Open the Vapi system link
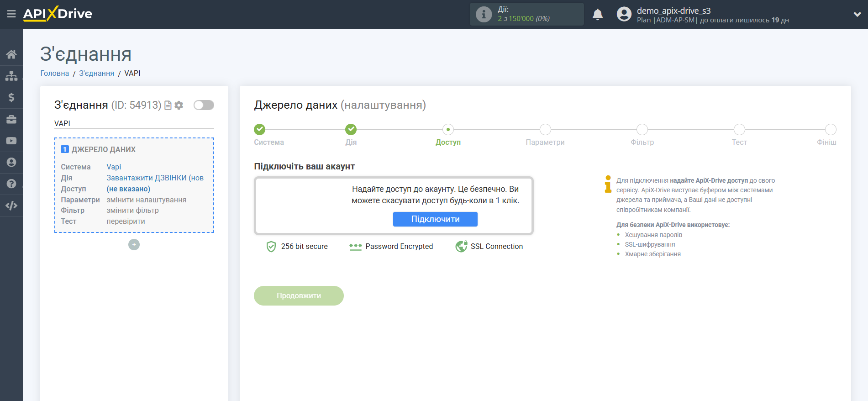The width and height of the screenshot is (868, 401). click(114, 167)
